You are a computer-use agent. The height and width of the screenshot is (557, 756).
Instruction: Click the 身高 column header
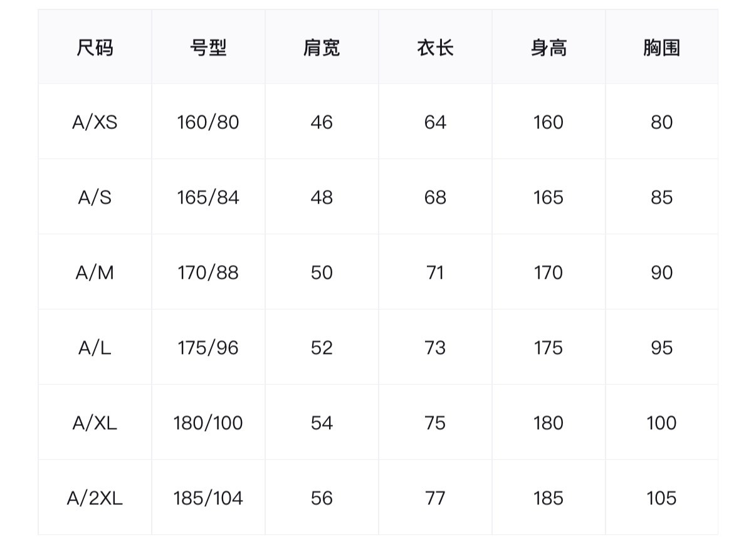pos(549,48)
